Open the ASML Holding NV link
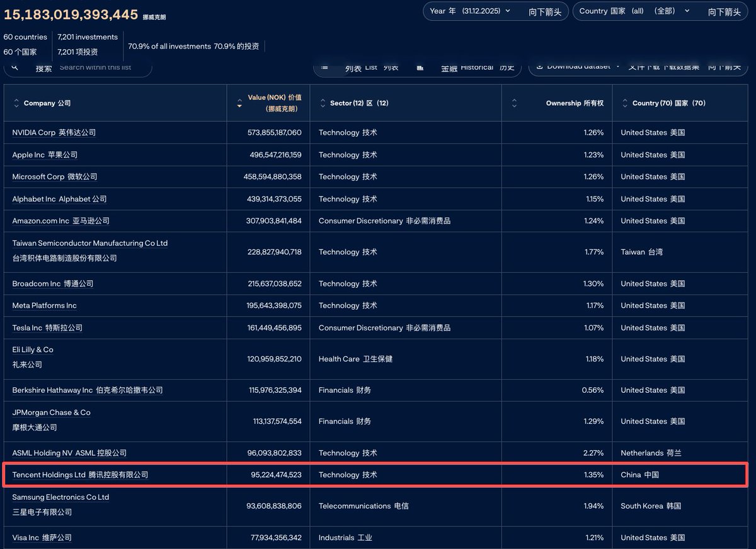 pos(69,453)
